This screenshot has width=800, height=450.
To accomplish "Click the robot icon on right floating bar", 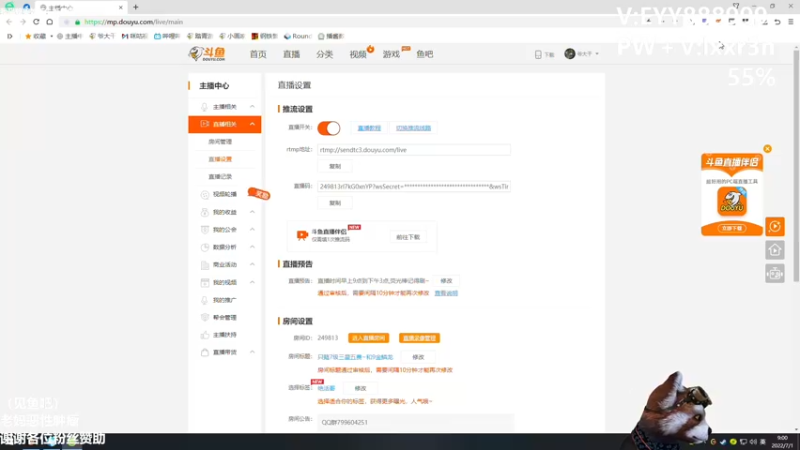I will tap(774, 273).
